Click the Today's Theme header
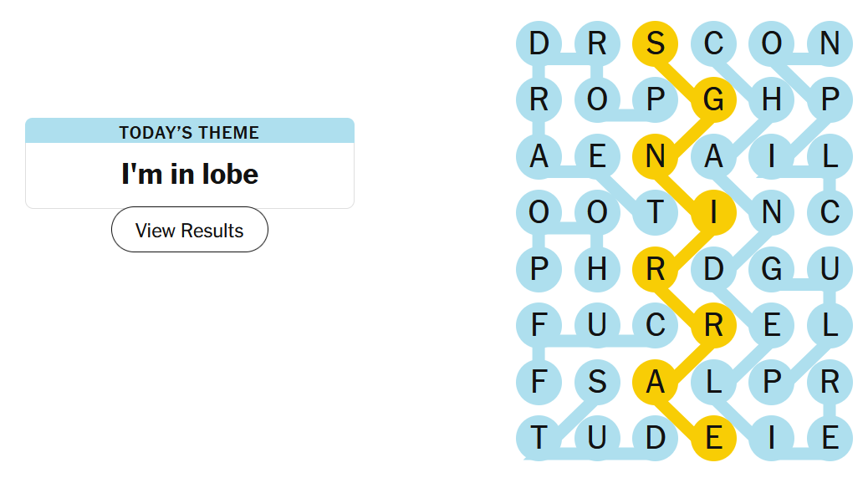The height and width of the screenshot is (488, 868). (190, 132)
